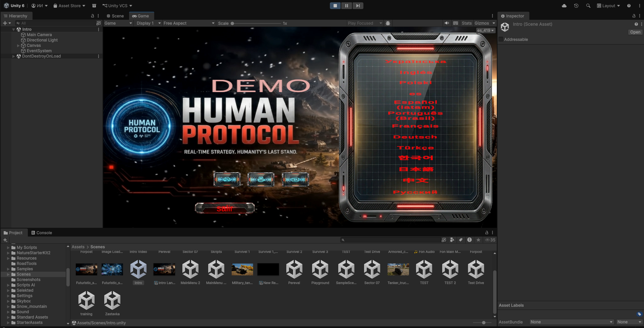Lock the Hierarchy panel

point(93,16)
